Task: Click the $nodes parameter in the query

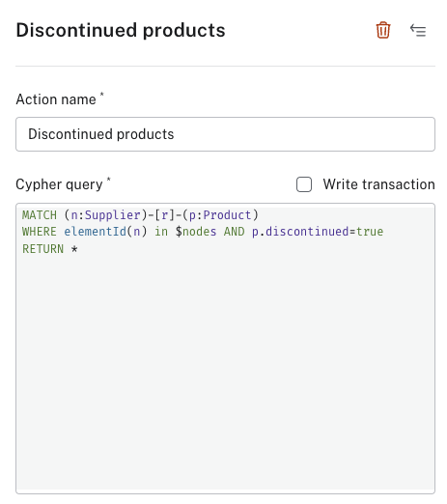Action: pyautogui.click(x=196, y=232)
